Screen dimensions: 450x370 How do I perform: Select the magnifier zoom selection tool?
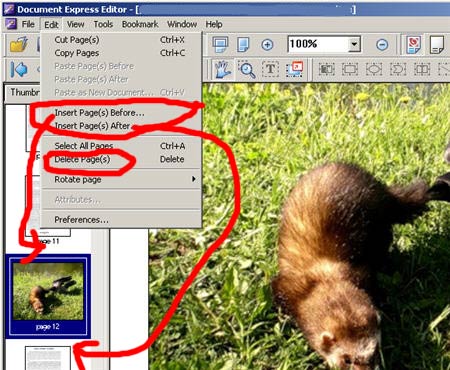(x=247, y=70)
